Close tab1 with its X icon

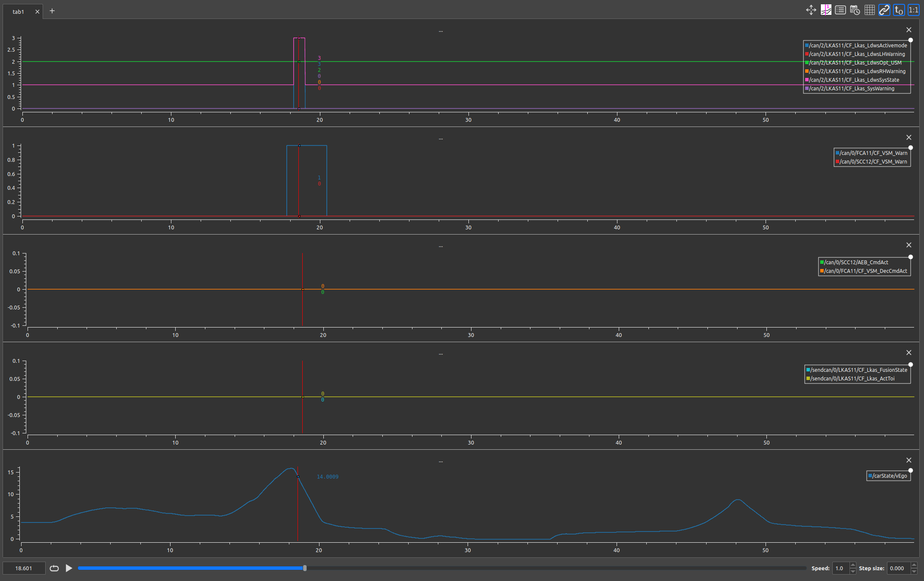coord(37,12)
